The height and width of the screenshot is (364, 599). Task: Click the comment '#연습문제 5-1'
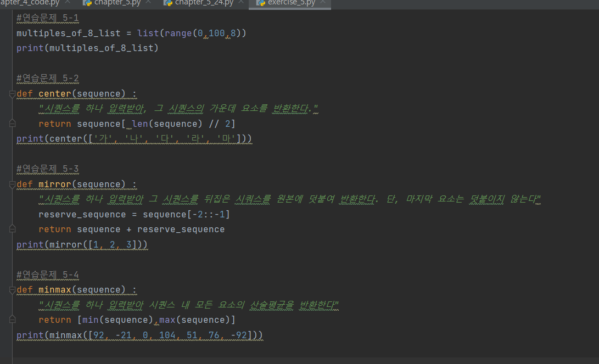(x=48, y=18)
